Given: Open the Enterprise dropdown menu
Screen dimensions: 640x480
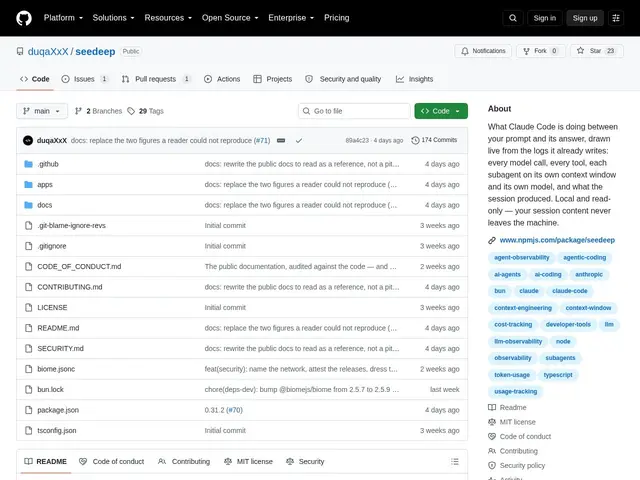Looking at the screenshot, I should 291,18.
